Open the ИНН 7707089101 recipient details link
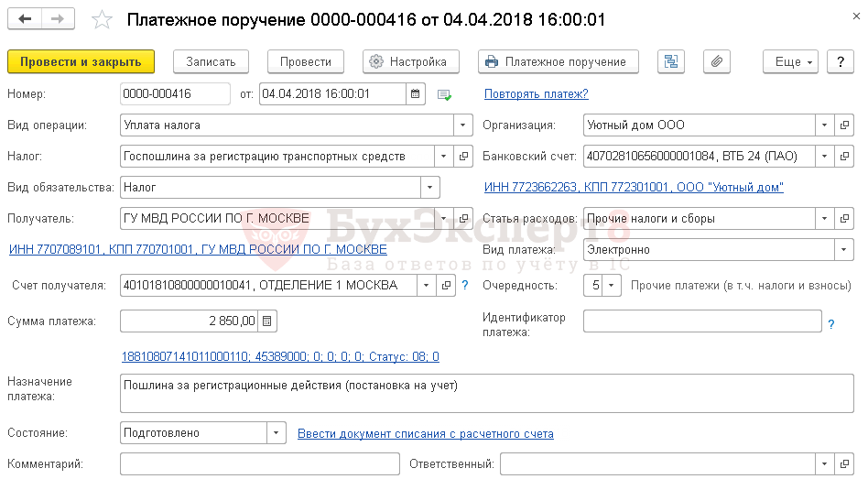Screen dimensions: 868x479 (198, 250)
